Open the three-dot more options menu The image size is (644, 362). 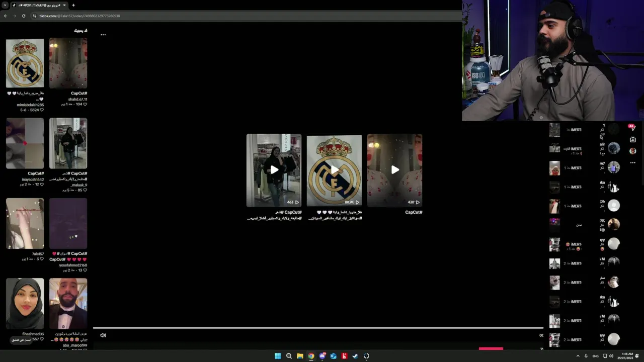[103, 35]
